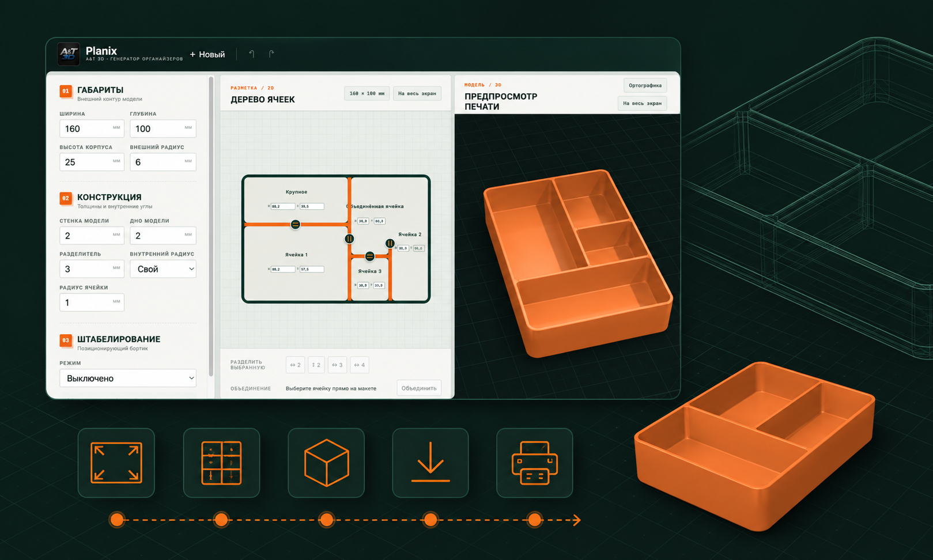Open the 3D preview with На весь экран
Image resolution: width=933 pixels, height=560 pixels.
[643, 103]
